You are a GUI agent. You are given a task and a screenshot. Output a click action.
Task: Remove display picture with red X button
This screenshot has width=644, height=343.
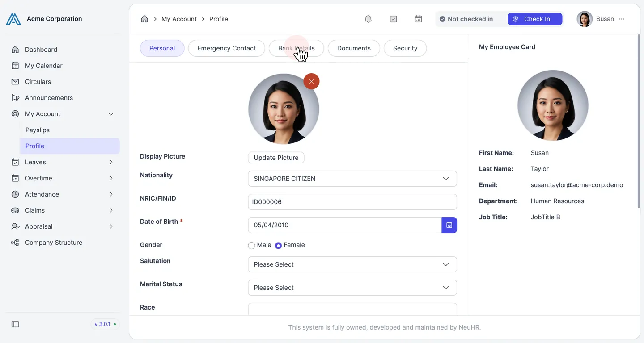point(311,81)
